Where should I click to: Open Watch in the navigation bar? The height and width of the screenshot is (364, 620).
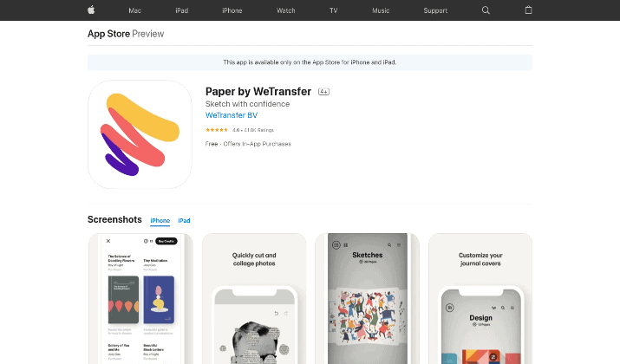point(286,10)
